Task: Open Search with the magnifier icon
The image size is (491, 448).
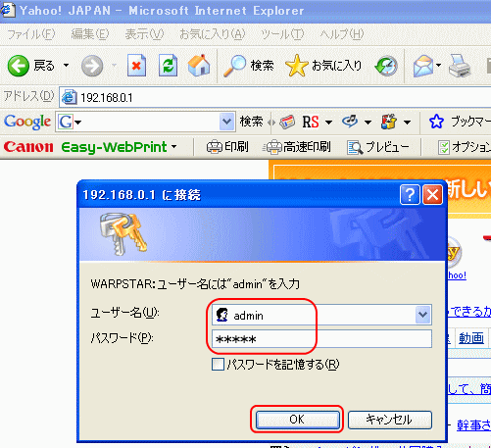Action: click(x=234, y=66)
